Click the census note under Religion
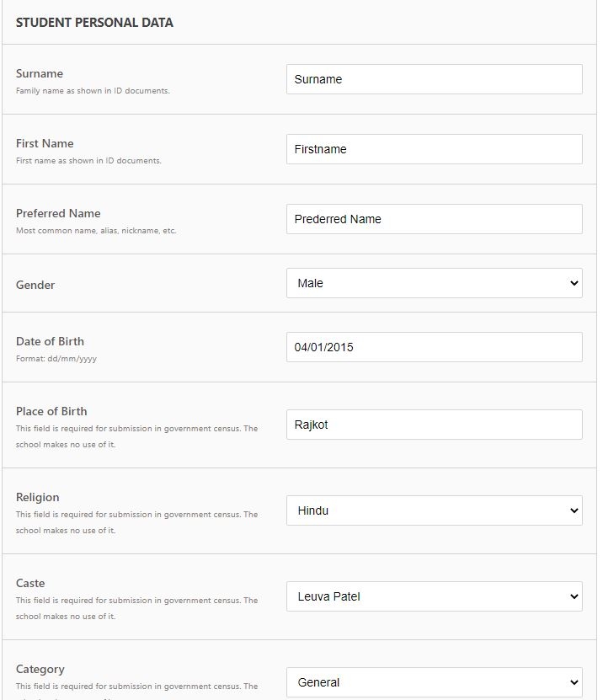The width and height of the screenshot is (603, 700). pos(137,522)
